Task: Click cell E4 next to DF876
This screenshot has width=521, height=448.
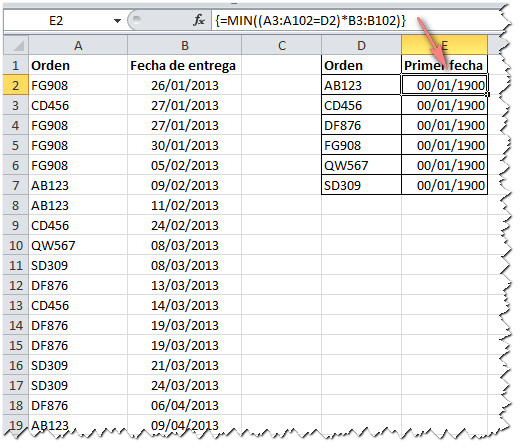Action: click(444, 125)
